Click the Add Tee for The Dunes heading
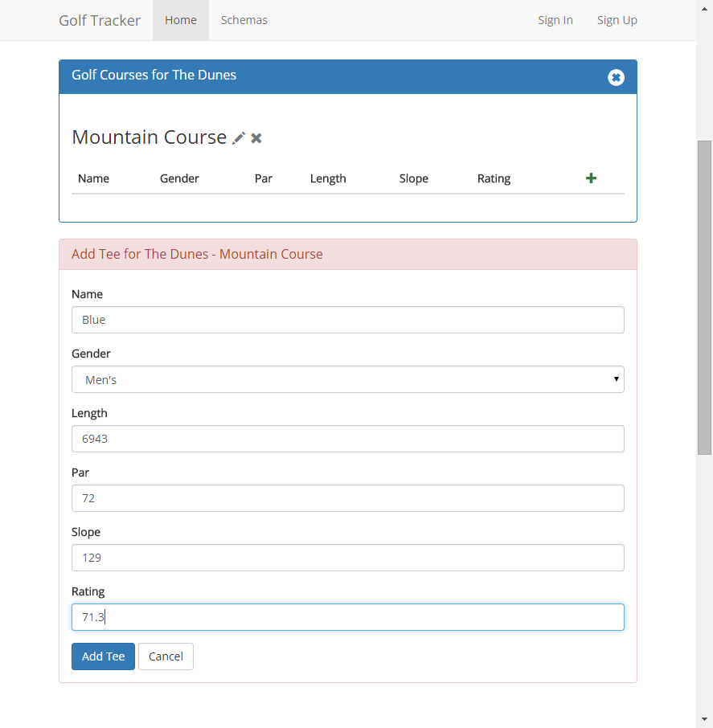The image size is (713, 728). [x=197, y=254]
